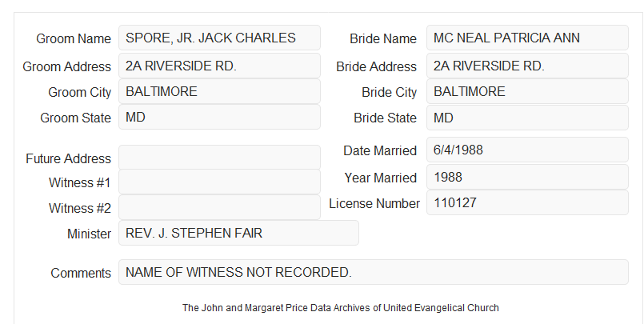Click the Groom State field

[x=219, y=117]
